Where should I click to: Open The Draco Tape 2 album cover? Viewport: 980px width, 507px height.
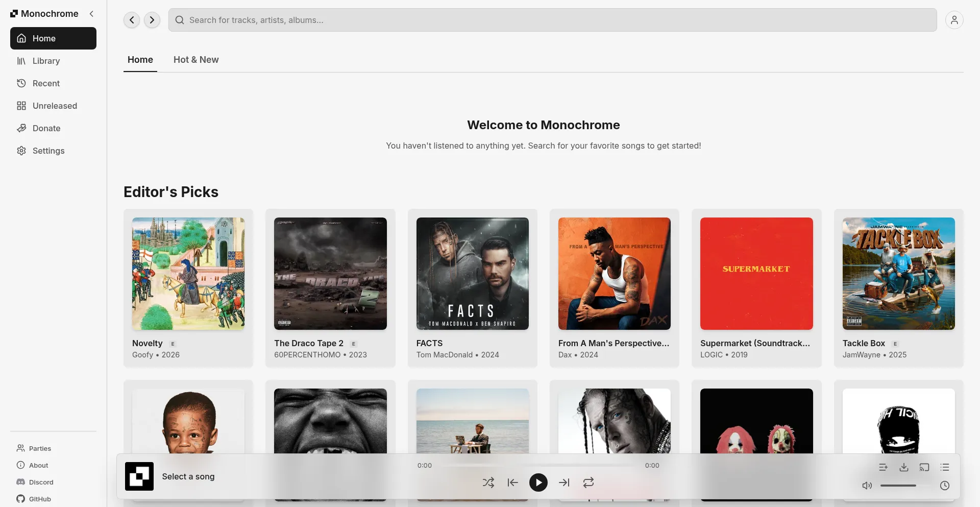[330, 274]
